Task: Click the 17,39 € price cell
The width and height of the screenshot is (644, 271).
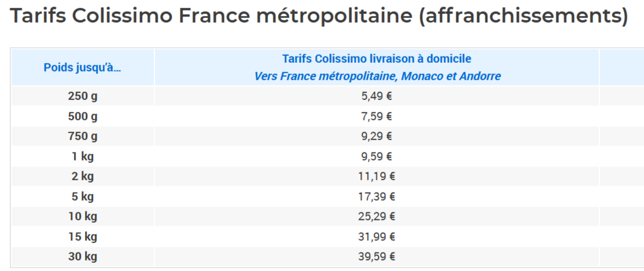Action: 377,197
